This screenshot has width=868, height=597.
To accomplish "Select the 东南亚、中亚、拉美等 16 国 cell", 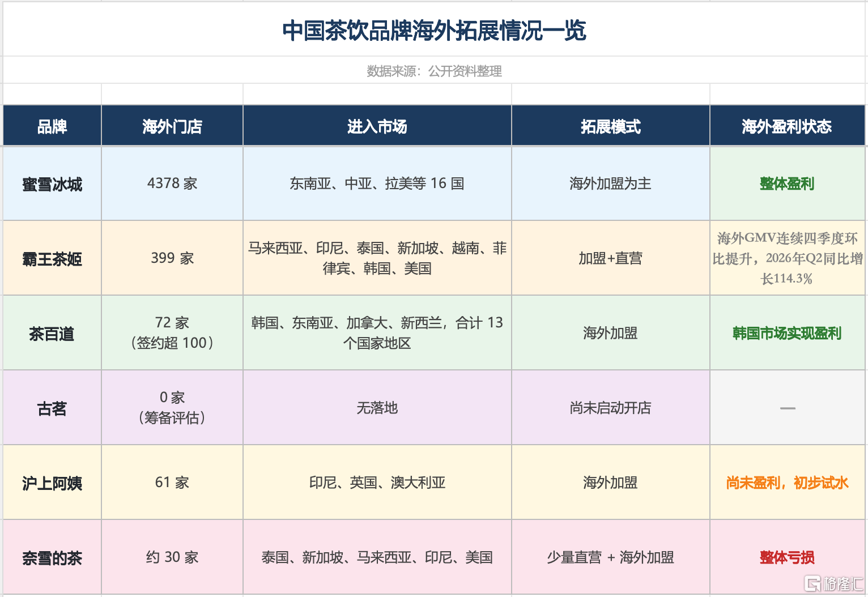I will 377,184.
